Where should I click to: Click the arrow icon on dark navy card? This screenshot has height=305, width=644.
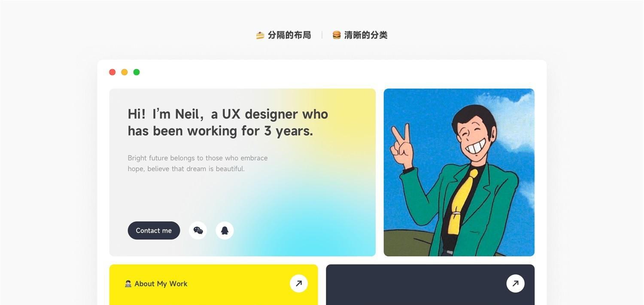point(515,284)
